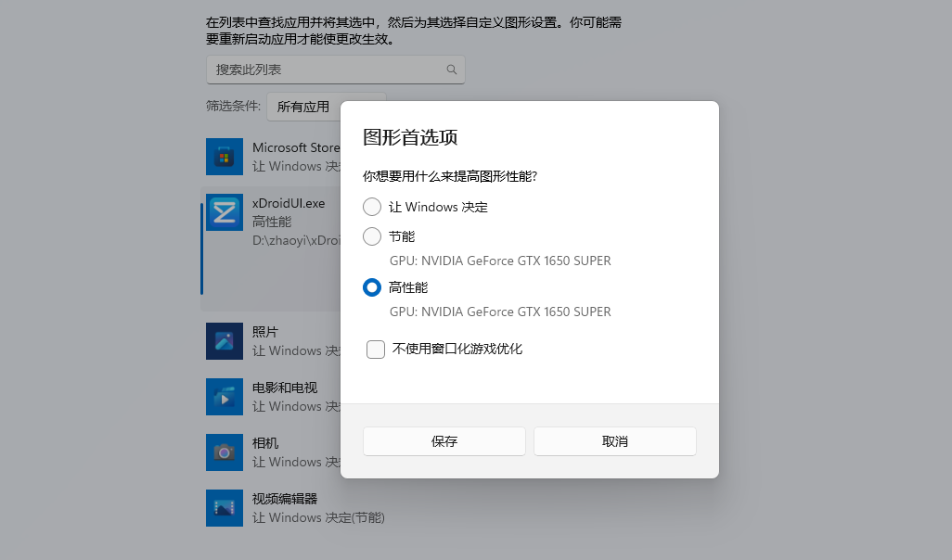Enable 不使用窗口化游戏优化 checkbox
Screen dimensions: 952x560
[376, 350]
